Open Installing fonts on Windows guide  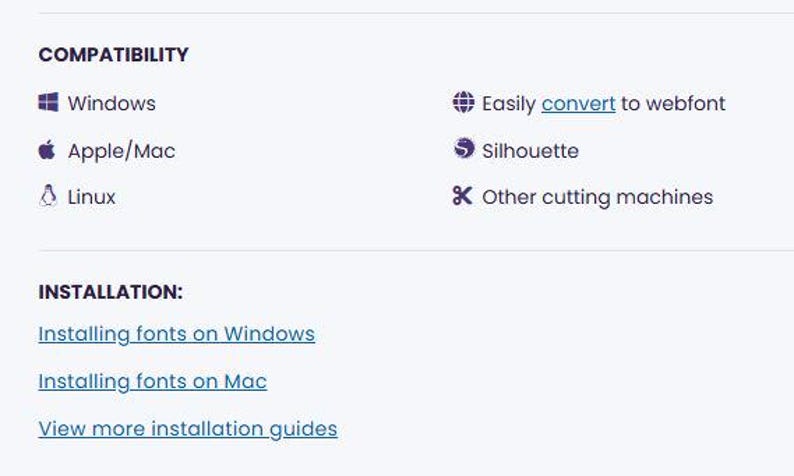177,334
